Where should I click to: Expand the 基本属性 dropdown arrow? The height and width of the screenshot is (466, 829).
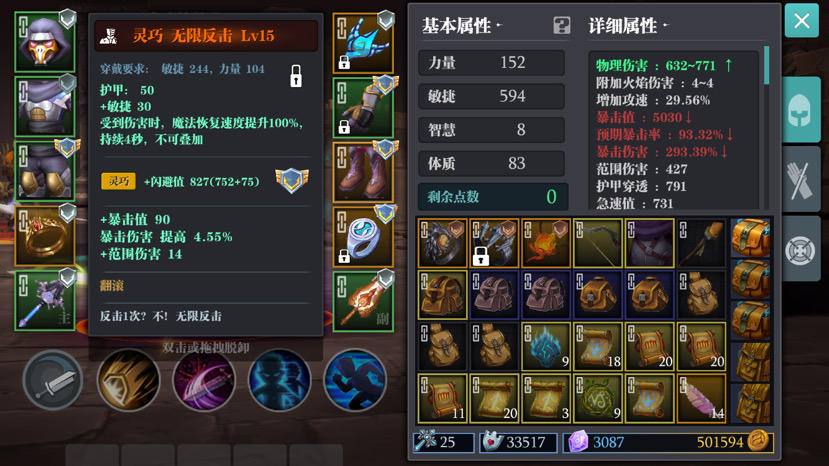point(499,25)
